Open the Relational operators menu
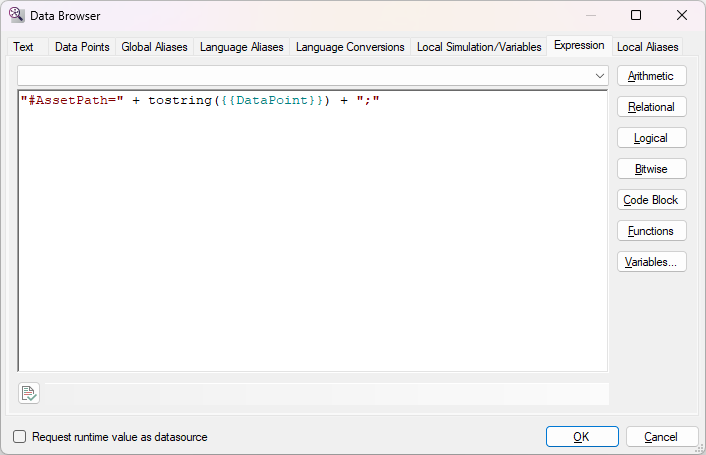This screenshot has width=706, height=455. click(651, 107)
